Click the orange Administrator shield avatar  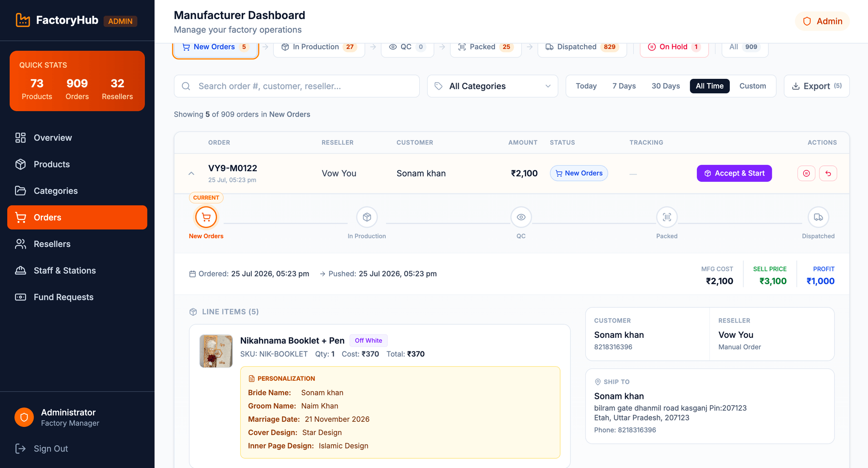[24, 417]
